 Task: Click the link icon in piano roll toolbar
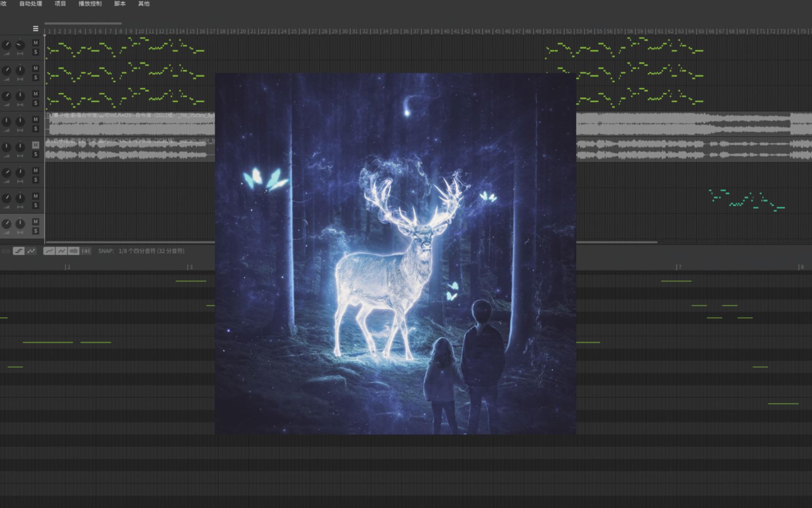[x=6, y=251]
